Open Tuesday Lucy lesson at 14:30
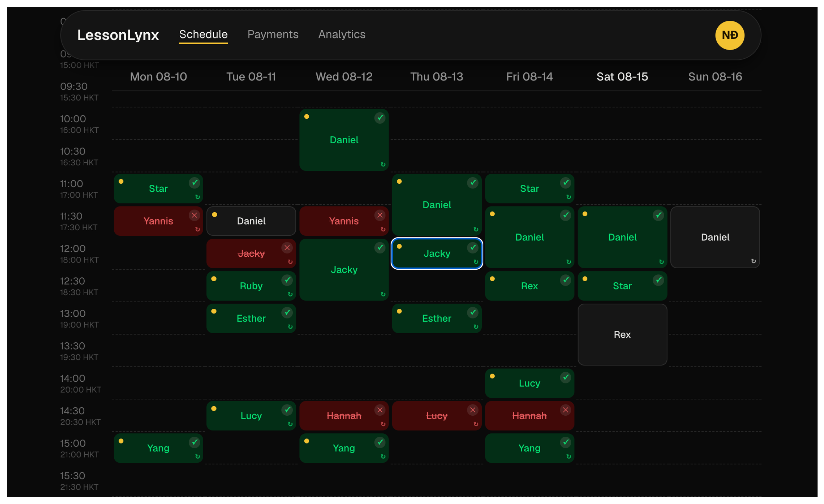 click(x=251, y=416)
